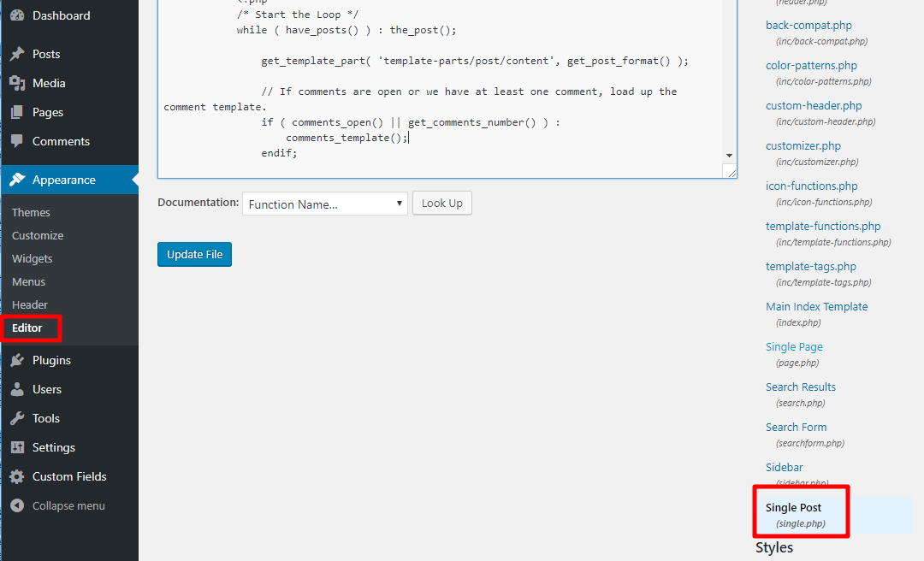Viewport: 924px width, 561px height.
Task: Click the Update File button
Action: (194, 254)
